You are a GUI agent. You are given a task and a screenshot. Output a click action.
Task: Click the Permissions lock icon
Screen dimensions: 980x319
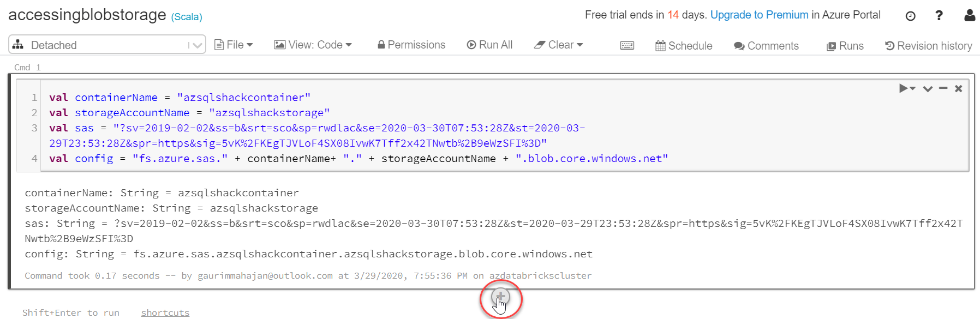[x=382, y=45]
